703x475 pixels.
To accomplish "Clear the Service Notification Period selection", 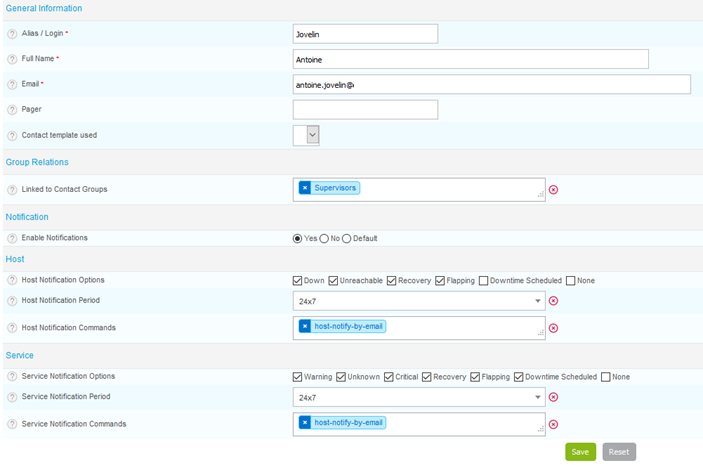I will [x=553, y=397].
